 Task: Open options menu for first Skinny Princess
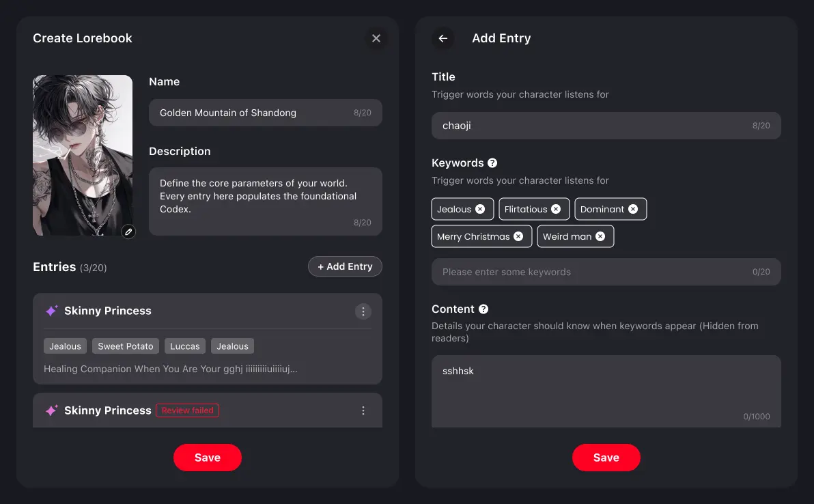[363, 311]
